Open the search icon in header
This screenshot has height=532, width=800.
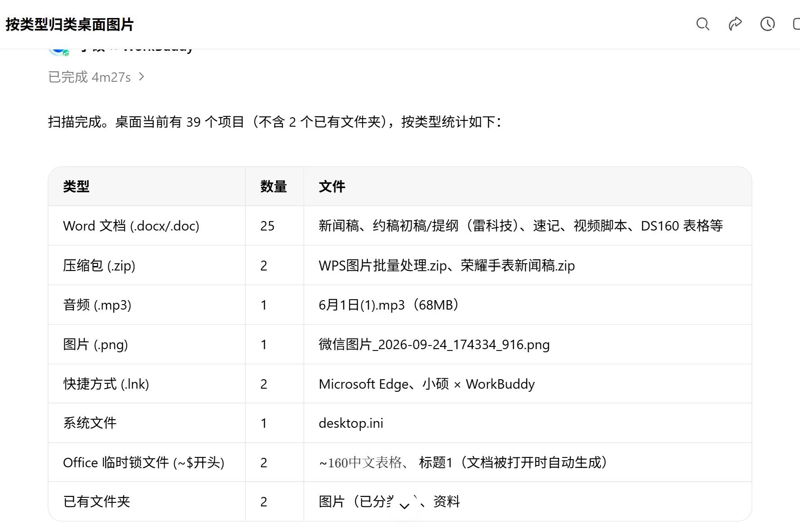coord(702,24)
